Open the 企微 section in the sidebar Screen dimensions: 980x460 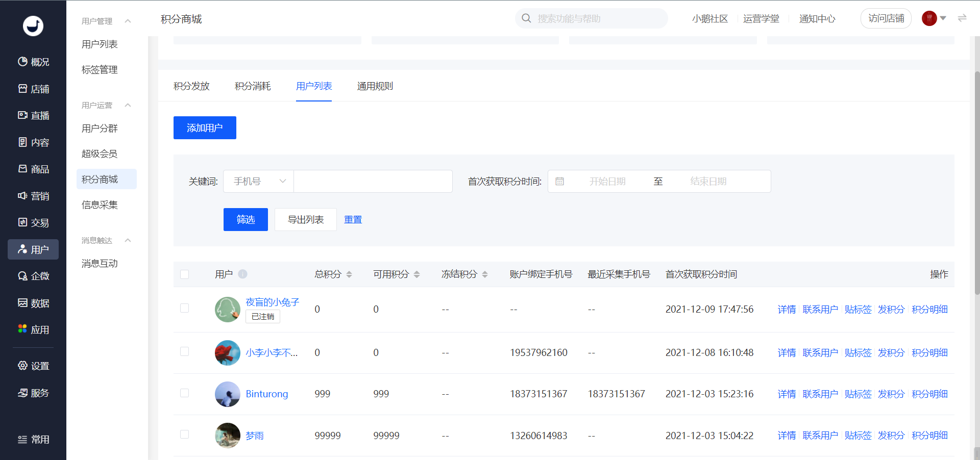[33, 276]
